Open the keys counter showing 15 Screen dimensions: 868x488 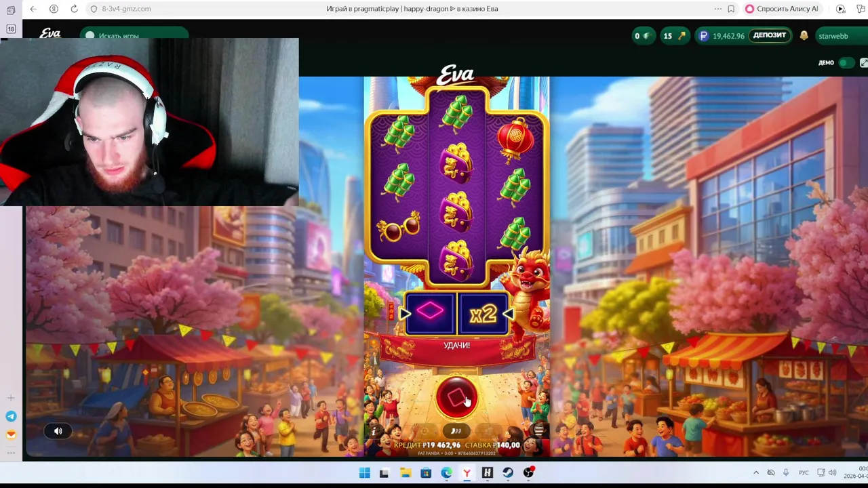(x=674, y=36)
